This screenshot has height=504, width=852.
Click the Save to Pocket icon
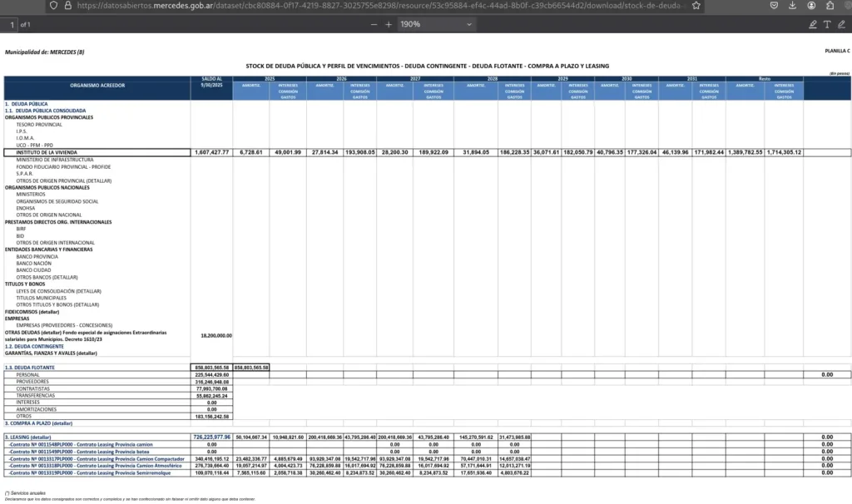774,6
